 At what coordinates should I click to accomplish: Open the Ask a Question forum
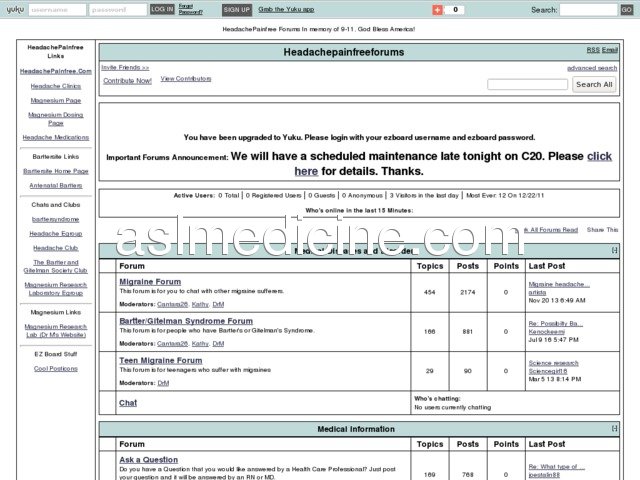tap(149, 460)
